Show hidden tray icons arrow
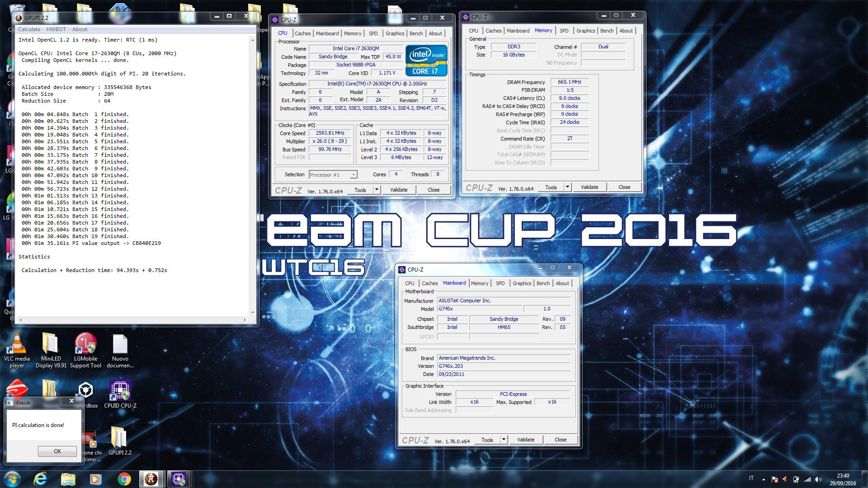This screenshot has width=868, height=488. pos(764,479)
